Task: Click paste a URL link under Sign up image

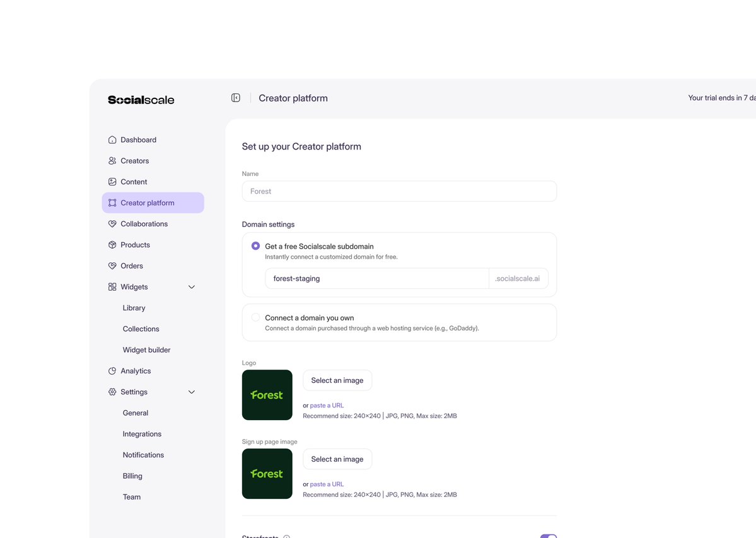Action: click(327, 484)
